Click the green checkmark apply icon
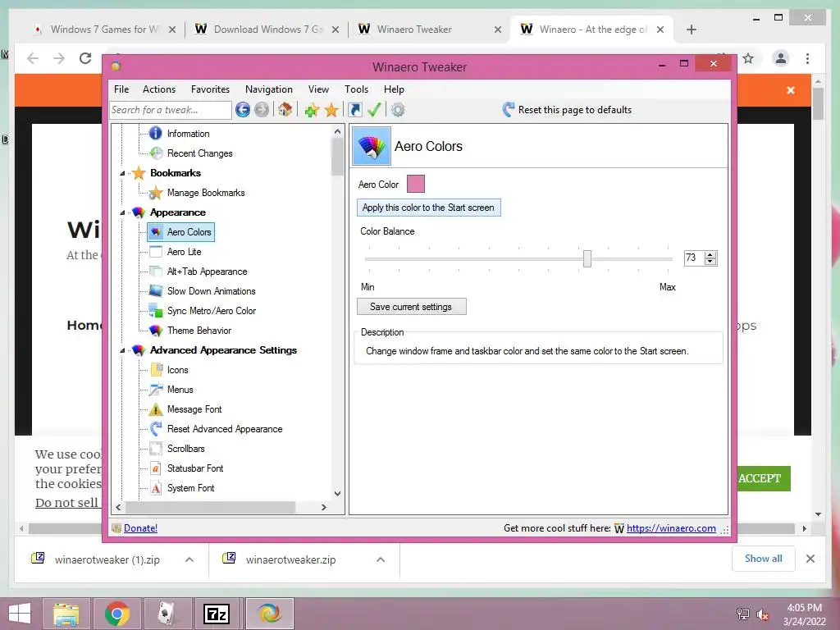Viewport: 840px width, 630px height. point(374,110)
